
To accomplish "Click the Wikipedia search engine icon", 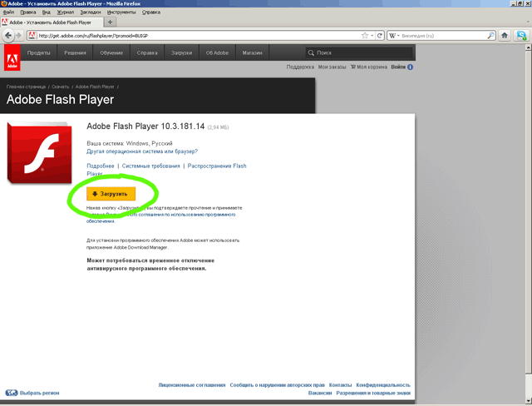I will pos(392,36).
